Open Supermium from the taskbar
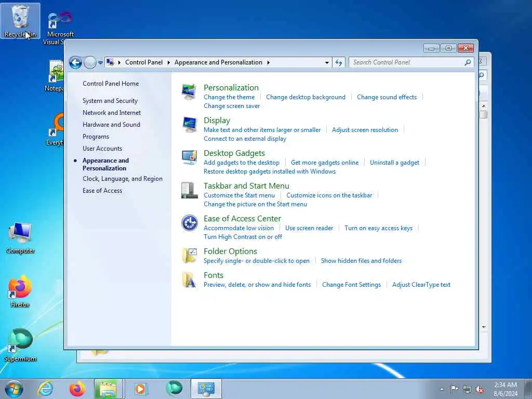 (x=174, y=388)
